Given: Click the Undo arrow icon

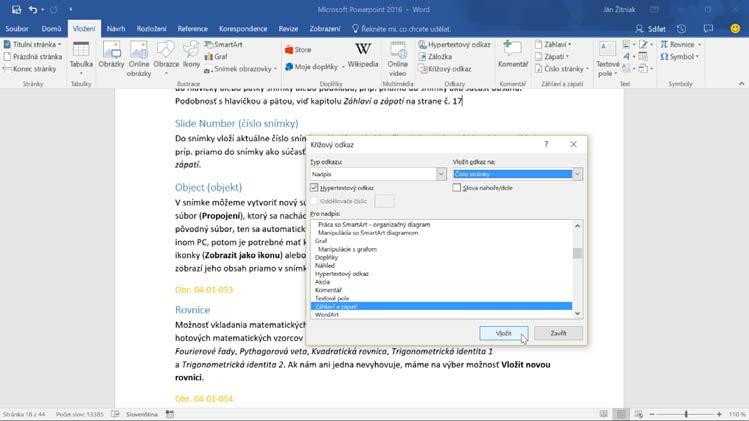Looking at the screenshot, I should (x=32, y=10).
